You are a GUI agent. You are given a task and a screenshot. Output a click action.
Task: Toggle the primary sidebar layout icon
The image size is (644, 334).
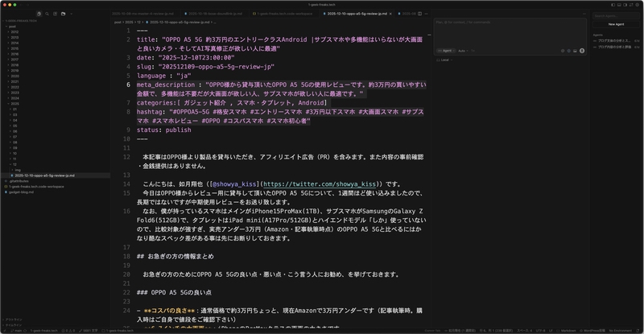point(613,5)
